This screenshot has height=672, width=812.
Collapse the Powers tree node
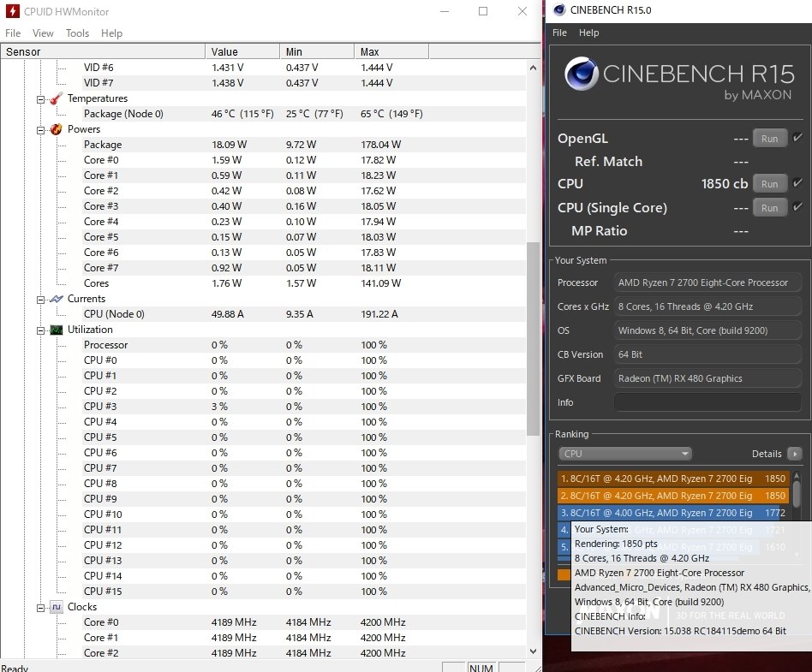(x=40, y=130)
